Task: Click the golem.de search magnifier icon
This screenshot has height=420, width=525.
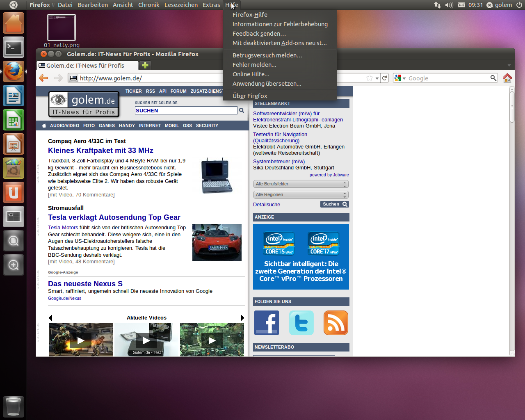Action: pos(241,110)
